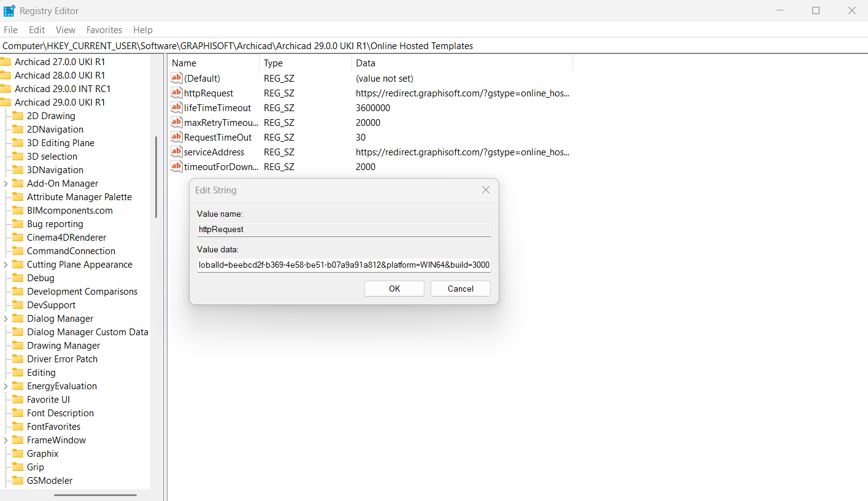Click the 3600000 data value
The height and width of the screenshot is (501, 868).
point(373,107)
